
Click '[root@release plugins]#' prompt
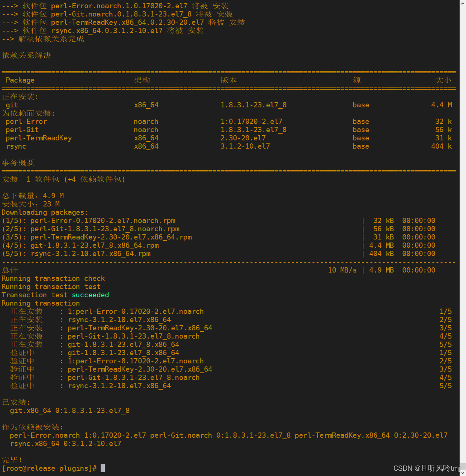(x=49, y=468)
